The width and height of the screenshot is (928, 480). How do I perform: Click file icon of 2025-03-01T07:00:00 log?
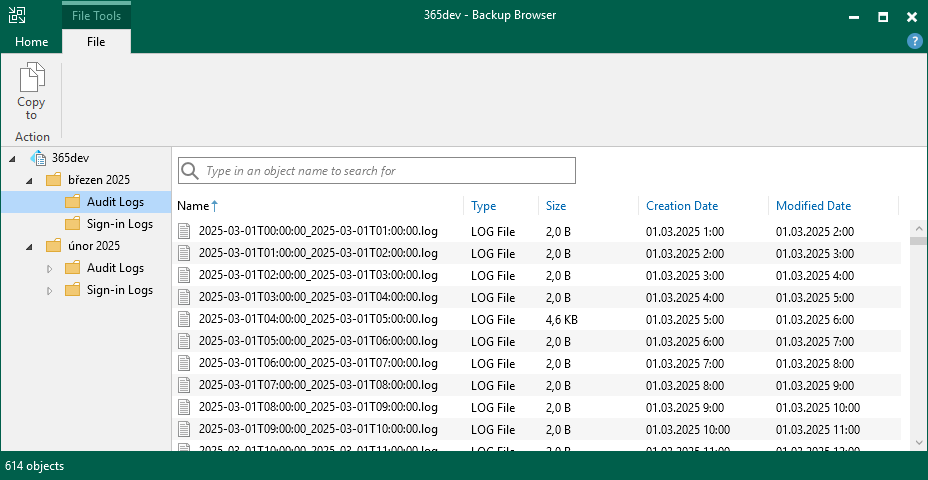[185, 385]
